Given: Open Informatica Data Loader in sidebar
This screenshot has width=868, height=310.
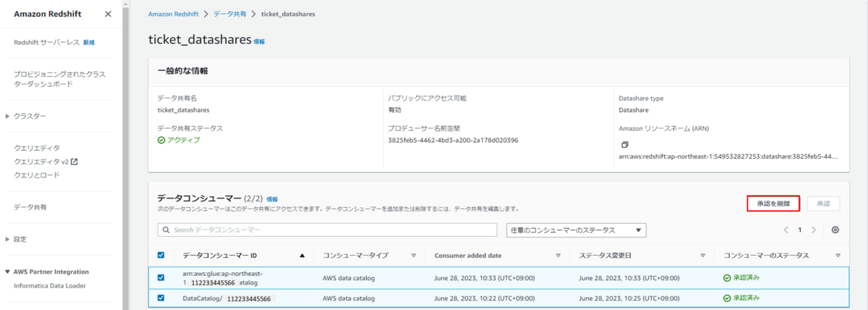Looking at the screenshot, I should pyautogui.click(x=50, y=285).
